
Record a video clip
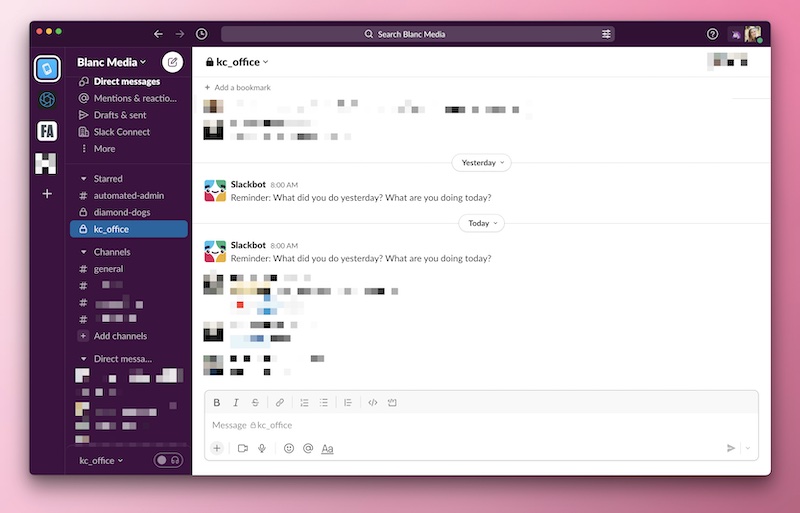click(x=243, y=448)
